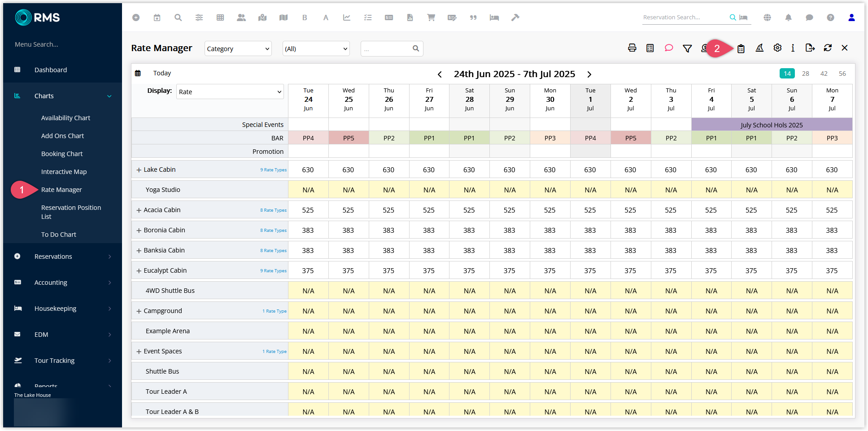This screenshot has height=431, width=868.
Task: Go to previous date range
Action: 440,74
